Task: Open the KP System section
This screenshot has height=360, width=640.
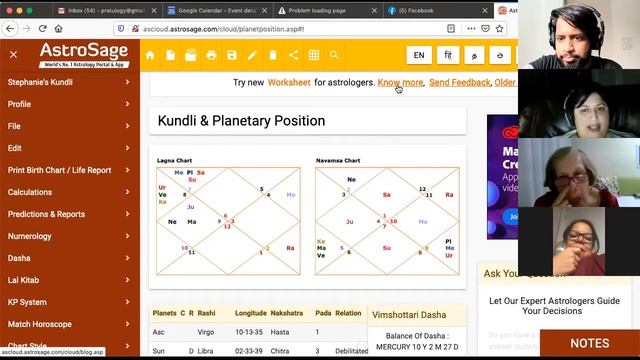Action: pos(70,302)
